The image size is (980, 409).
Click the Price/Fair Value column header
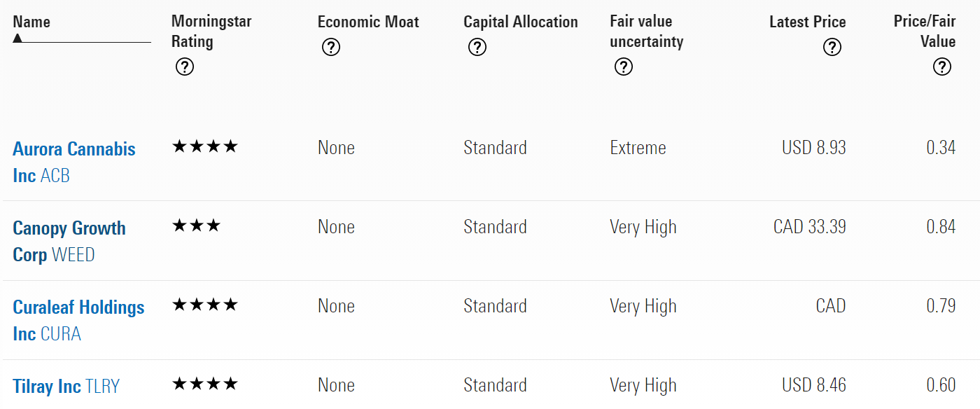[x=925, y=32]
